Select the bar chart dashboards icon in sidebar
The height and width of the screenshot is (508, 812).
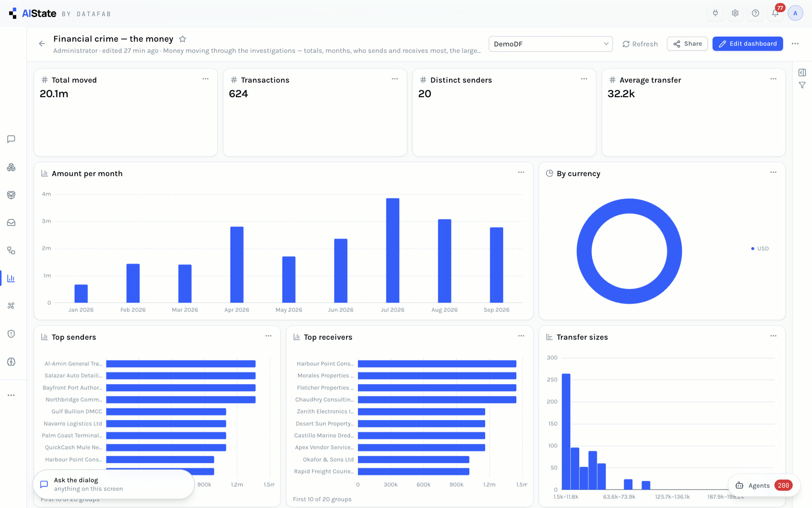11,278
